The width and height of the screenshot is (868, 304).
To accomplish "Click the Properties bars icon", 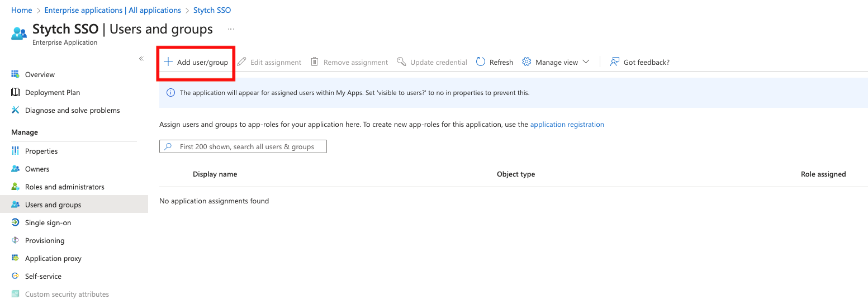I will (16, 151).
